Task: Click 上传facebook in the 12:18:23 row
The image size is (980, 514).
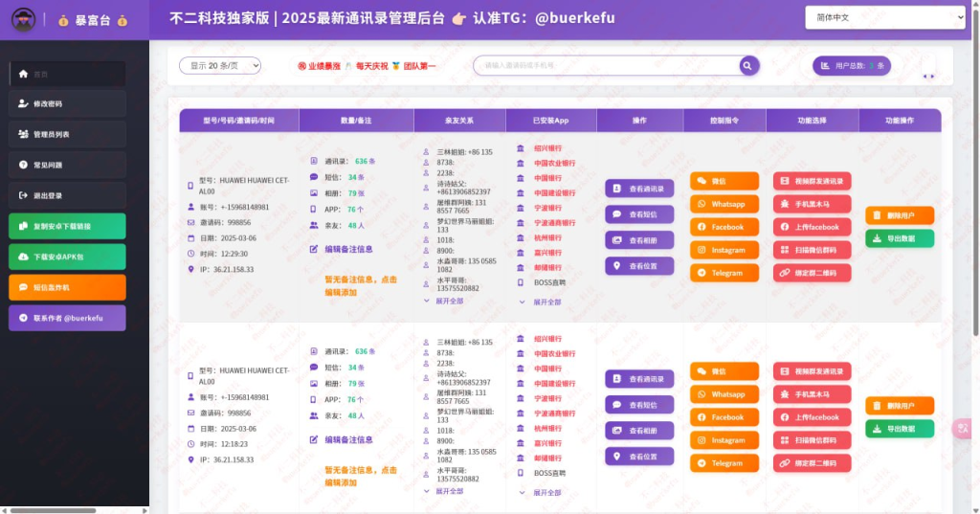Action: click(x=812, y=417)
